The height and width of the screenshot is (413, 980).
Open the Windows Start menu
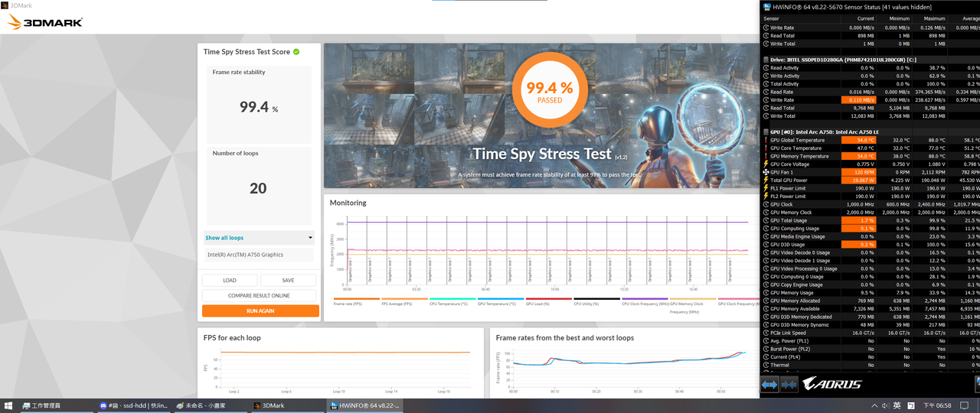point(9,405)
